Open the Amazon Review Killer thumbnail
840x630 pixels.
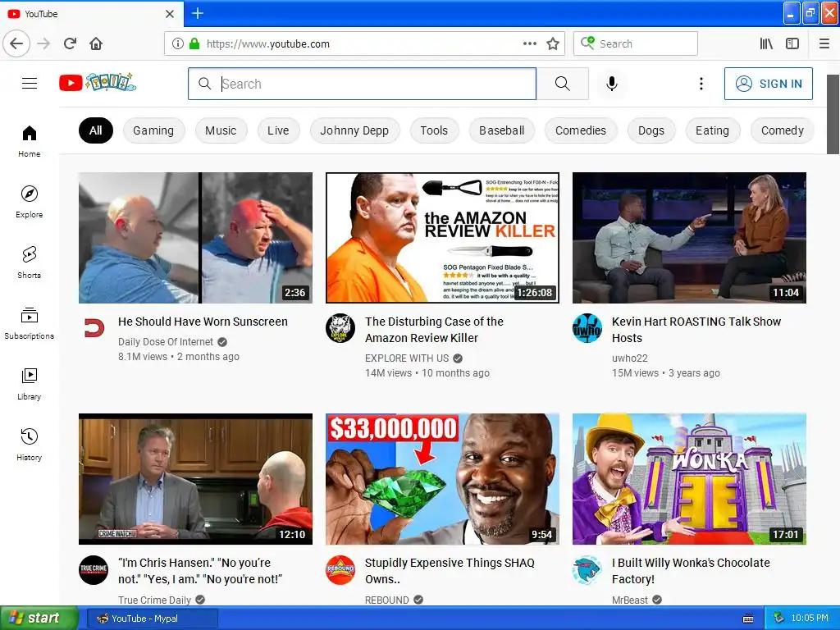click(x=442, y=238)
